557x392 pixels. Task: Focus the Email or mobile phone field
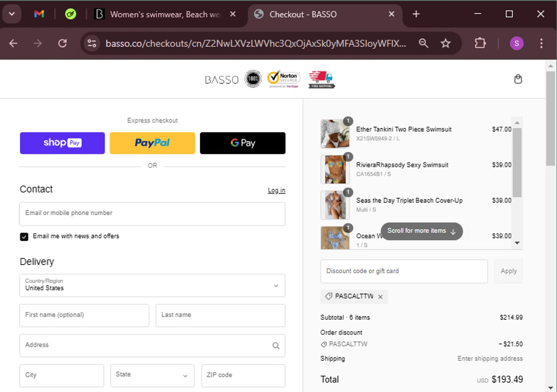[152, 214]
